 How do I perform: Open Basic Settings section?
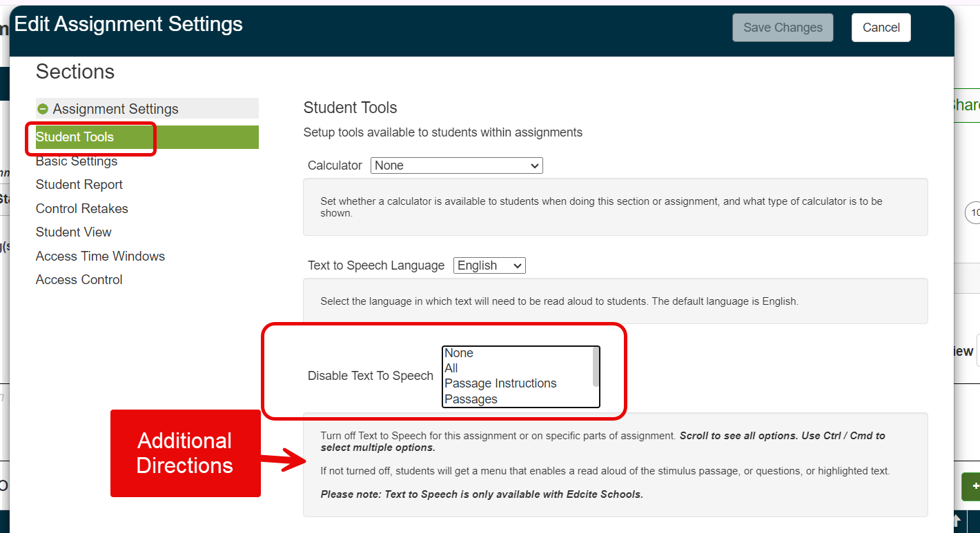[x=77, y=161]
